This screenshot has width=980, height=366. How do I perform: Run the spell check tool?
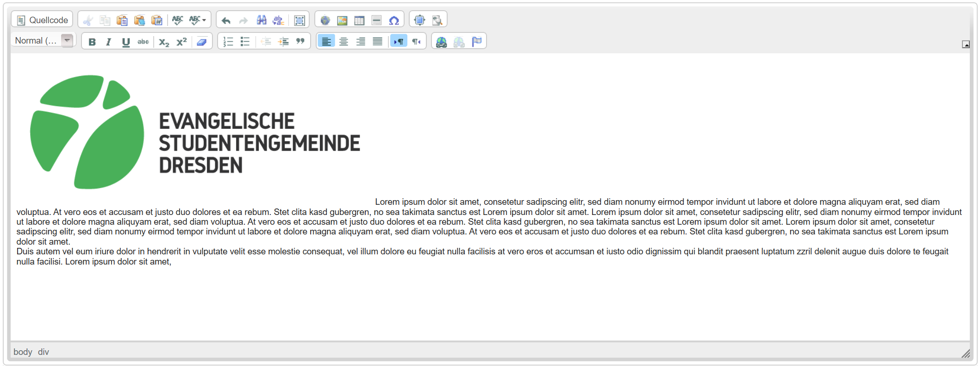[178, 20]
